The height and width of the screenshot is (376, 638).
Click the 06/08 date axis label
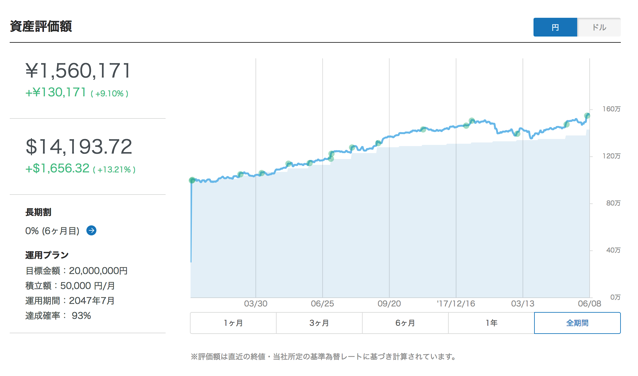coord(590,304)
